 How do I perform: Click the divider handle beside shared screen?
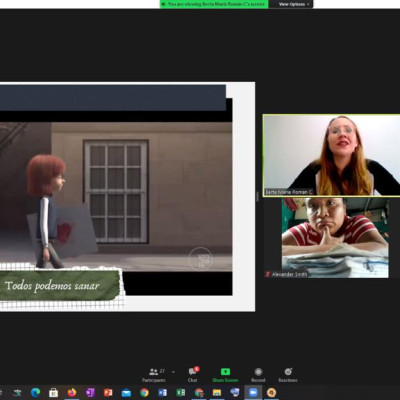258,197
